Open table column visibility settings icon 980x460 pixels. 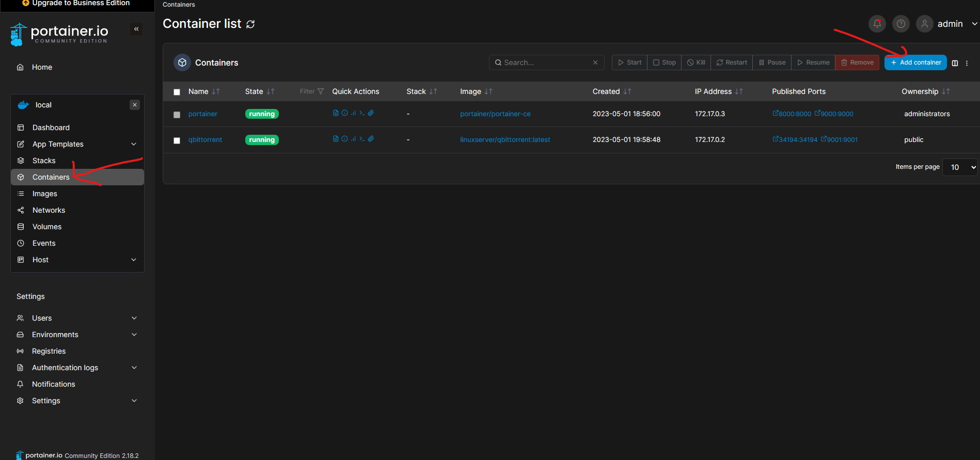955,63
